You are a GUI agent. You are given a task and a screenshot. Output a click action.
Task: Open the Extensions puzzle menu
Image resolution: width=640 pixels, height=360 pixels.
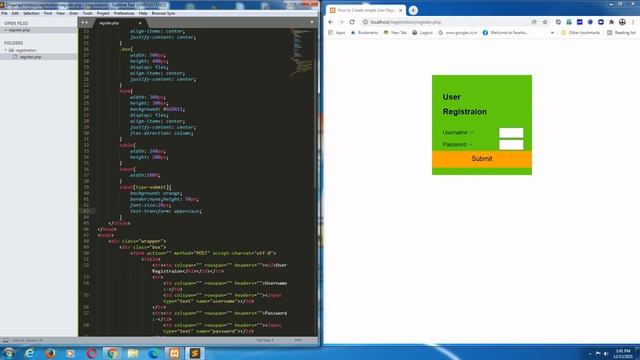[611, 22]
